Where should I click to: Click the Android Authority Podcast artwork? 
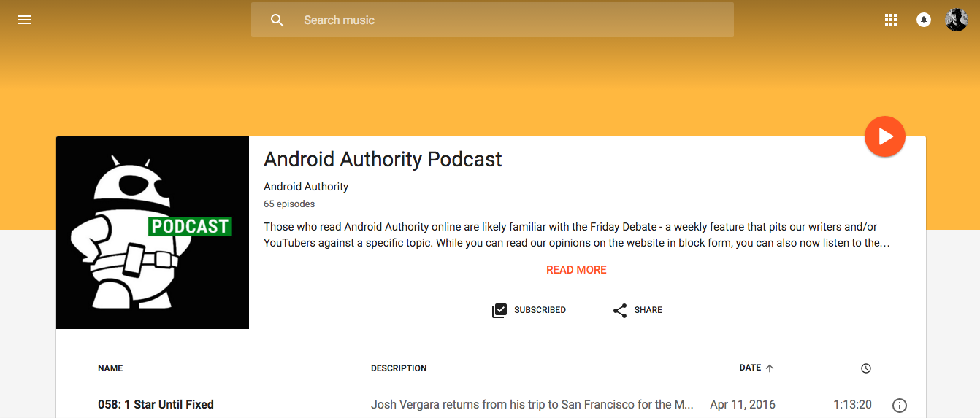[x=153, y=233]
